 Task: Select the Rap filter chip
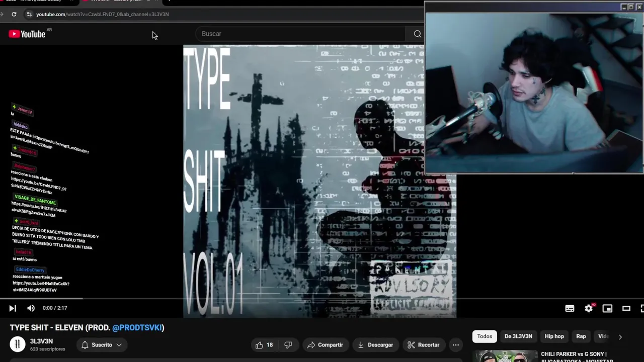coord(581,336)
